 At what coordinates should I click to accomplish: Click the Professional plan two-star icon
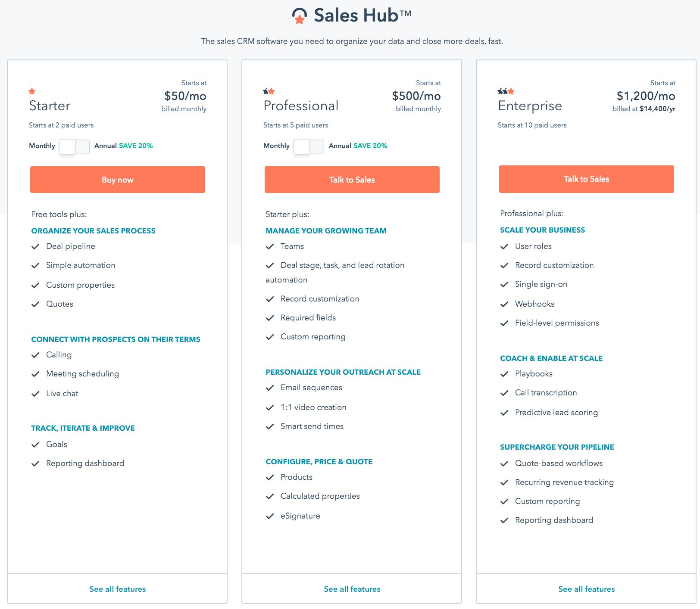pos(269,91)
